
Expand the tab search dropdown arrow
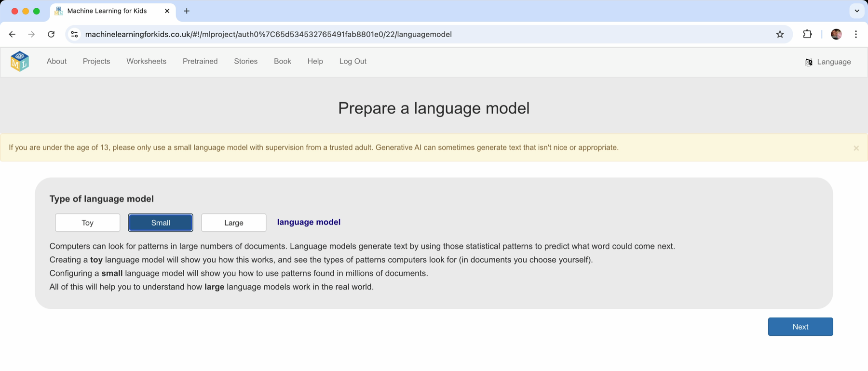point(856,11)
